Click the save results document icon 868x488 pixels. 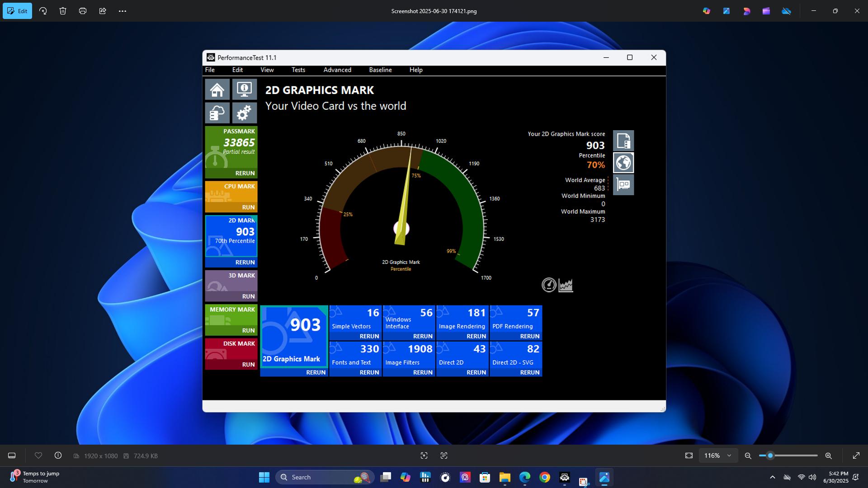pos(623,141)
